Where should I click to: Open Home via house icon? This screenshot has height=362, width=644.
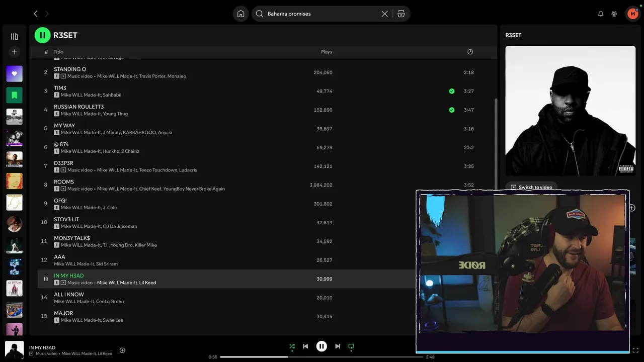(241, 14)
